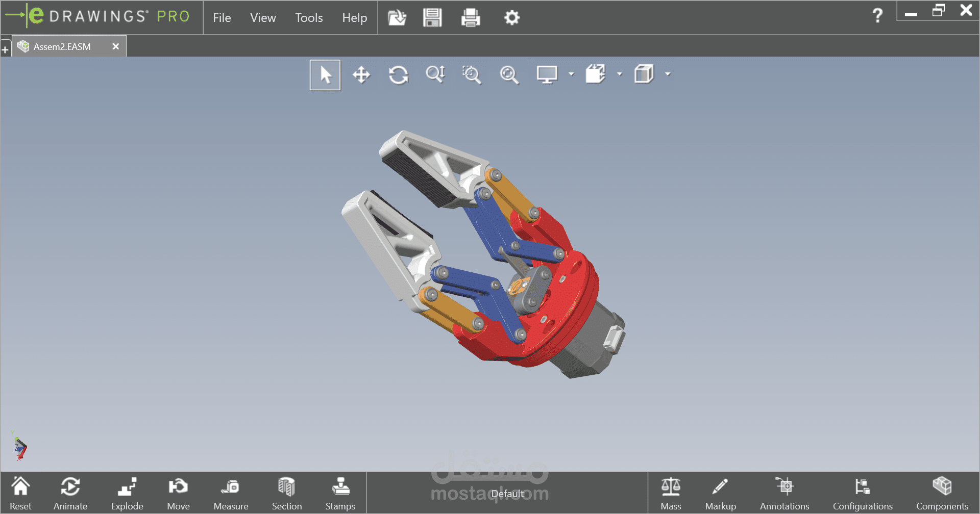This screenshot has width=980, height=514.
Task: Click the Zoom in/out tool
Action: (435, 75)
